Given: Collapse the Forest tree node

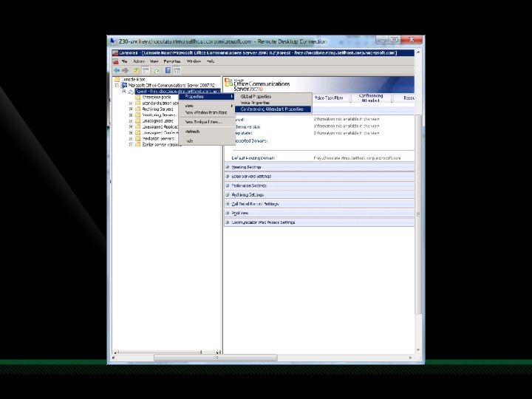Looking at the screenshot, I should coord(124,92).
